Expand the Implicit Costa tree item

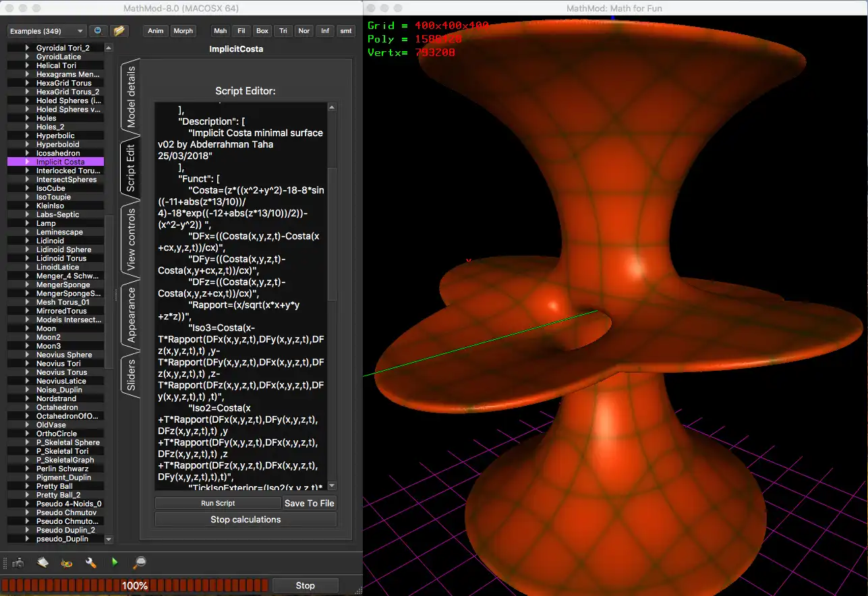[28, 162]
